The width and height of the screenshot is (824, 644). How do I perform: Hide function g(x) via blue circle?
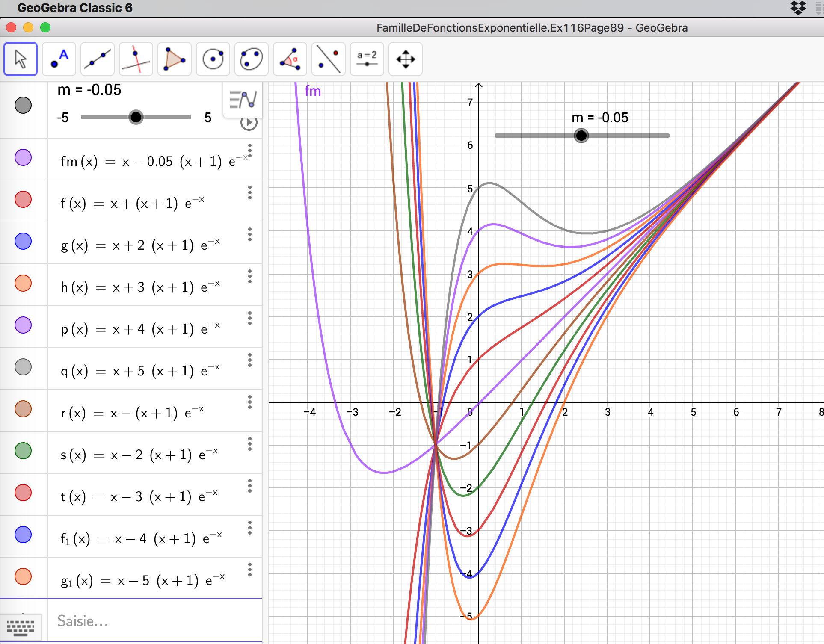pyautogui.click(x=23, y=241)
